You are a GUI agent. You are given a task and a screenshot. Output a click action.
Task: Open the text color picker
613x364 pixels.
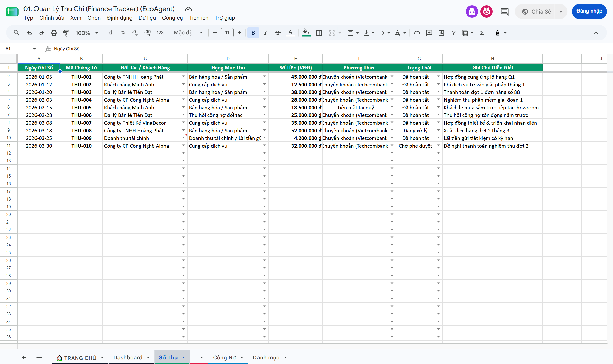point(290,33)
